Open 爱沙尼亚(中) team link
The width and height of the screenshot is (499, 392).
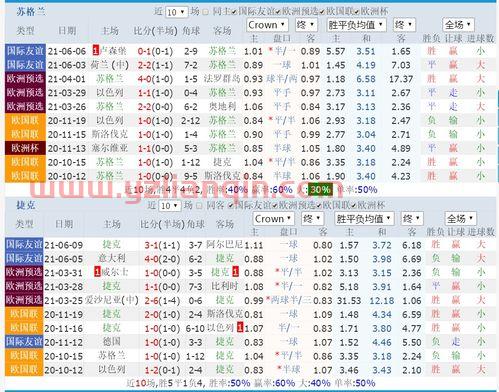click(x=112, y=300)
